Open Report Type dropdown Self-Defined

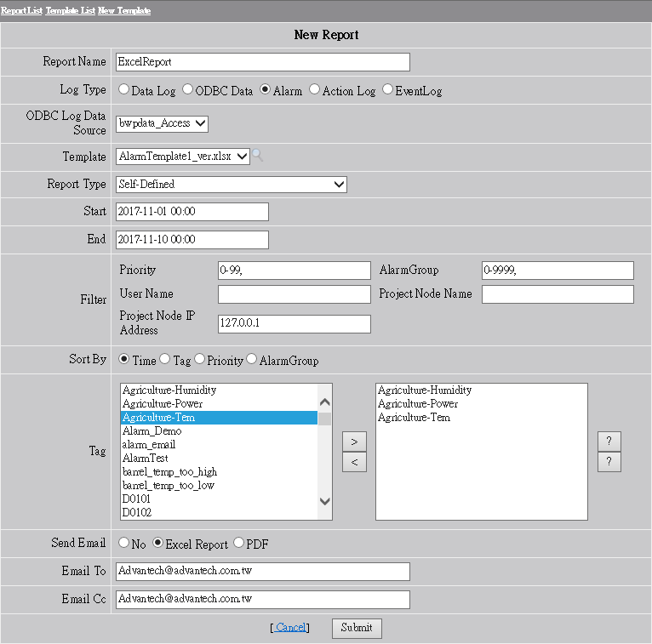click(x=232, y=185)
